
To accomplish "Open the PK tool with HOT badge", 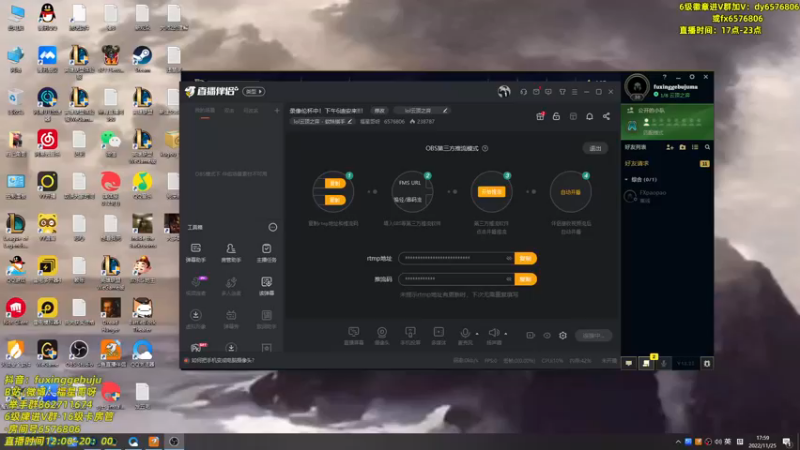I will coord(196,347).
